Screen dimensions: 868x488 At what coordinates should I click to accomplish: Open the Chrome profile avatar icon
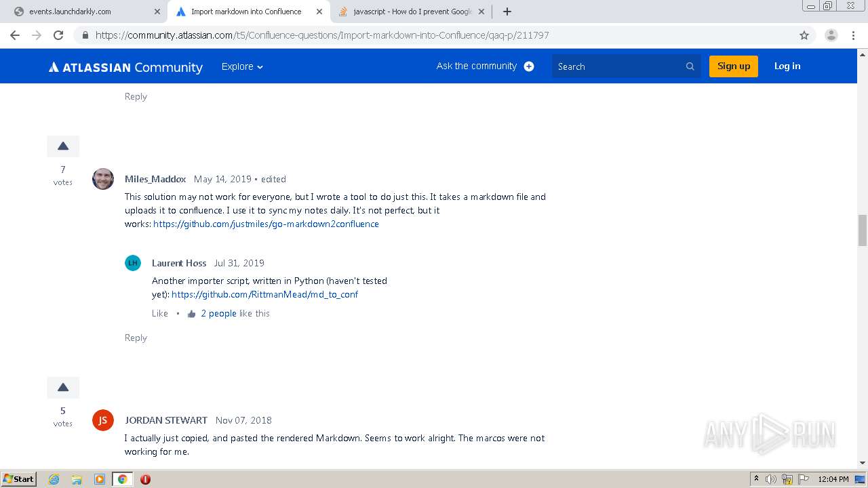click(x=831, y=35)
